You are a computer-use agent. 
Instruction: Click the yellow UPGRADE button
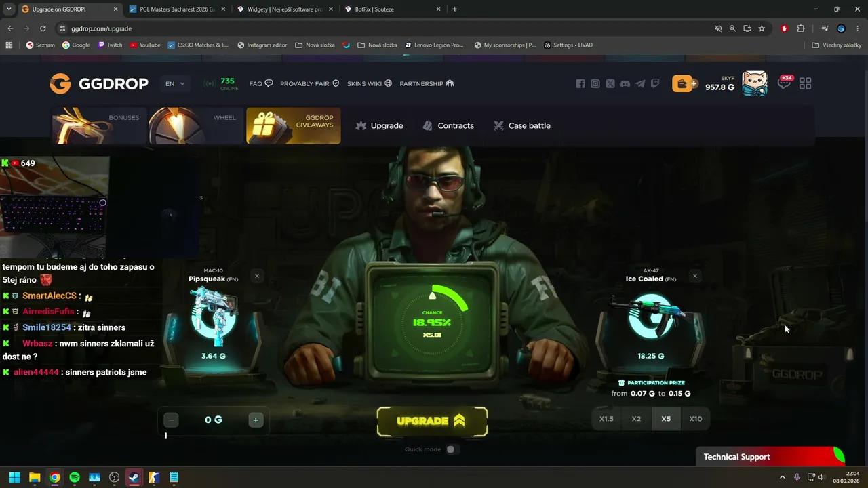coord(432,421)
